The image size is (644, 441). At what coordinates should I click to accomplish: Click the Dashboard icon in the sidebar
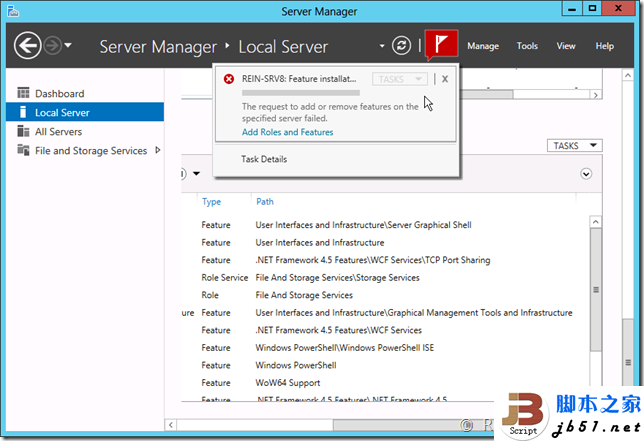pos(24,94)
